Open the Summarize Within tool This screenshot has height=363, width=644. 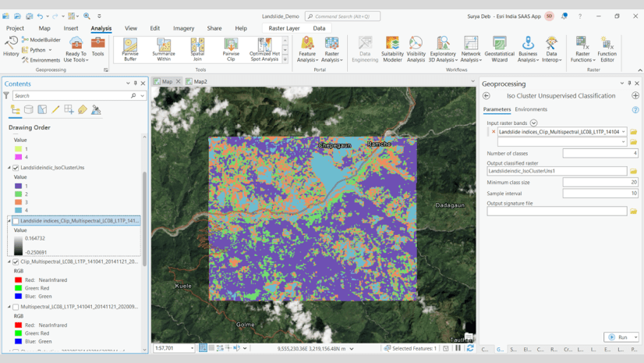(164, 49)
